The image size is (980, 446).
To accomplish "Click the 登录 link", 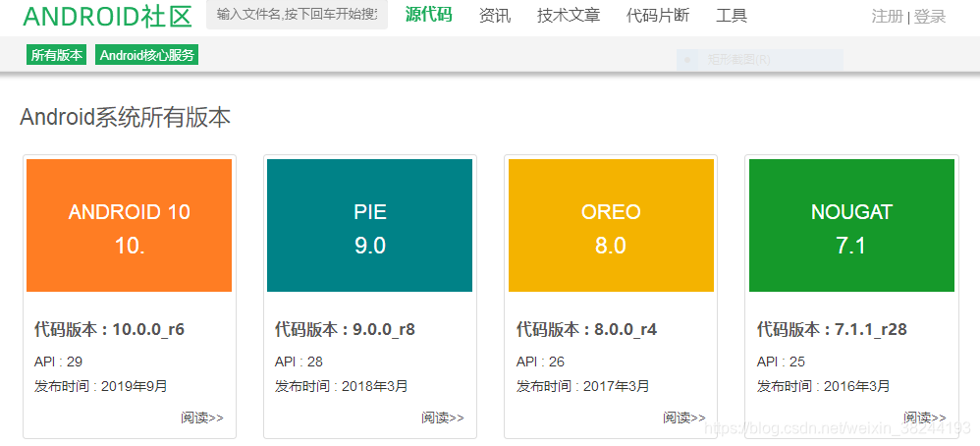I will coord(930,17).
